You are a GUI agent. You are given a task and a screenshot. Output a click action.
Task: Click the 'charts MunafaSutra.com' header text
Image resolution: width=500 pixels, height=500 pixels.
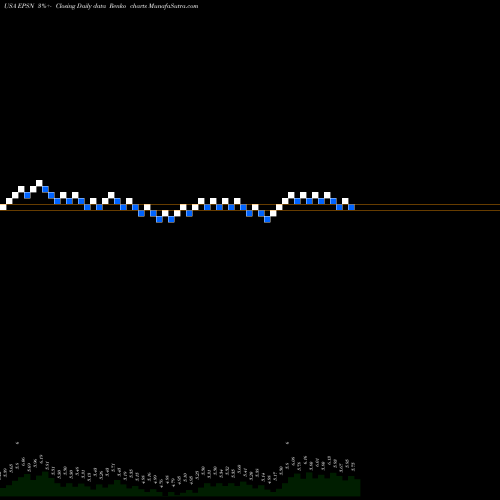point(164,6)
